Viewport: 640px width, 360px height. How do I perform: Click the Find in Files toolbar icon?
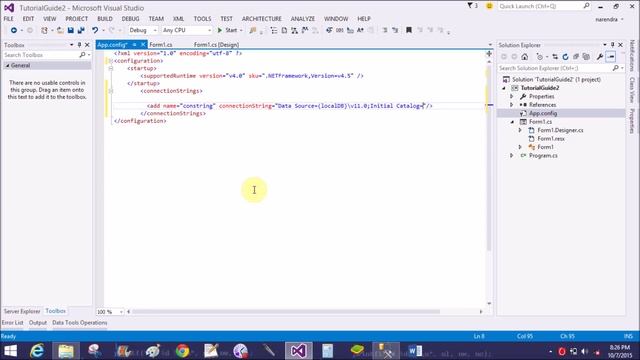[253, 30]
